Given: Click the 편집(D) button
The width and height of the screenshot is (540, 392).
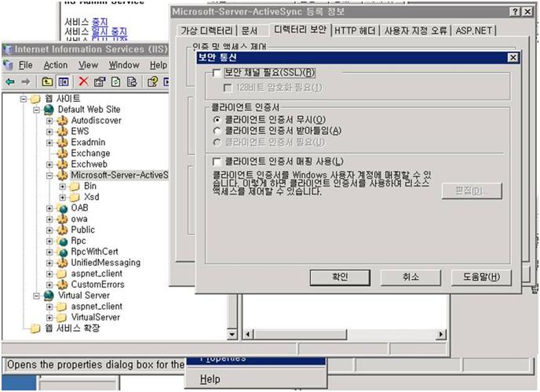Looking at the screenshot, I should [x=472, y=191].
